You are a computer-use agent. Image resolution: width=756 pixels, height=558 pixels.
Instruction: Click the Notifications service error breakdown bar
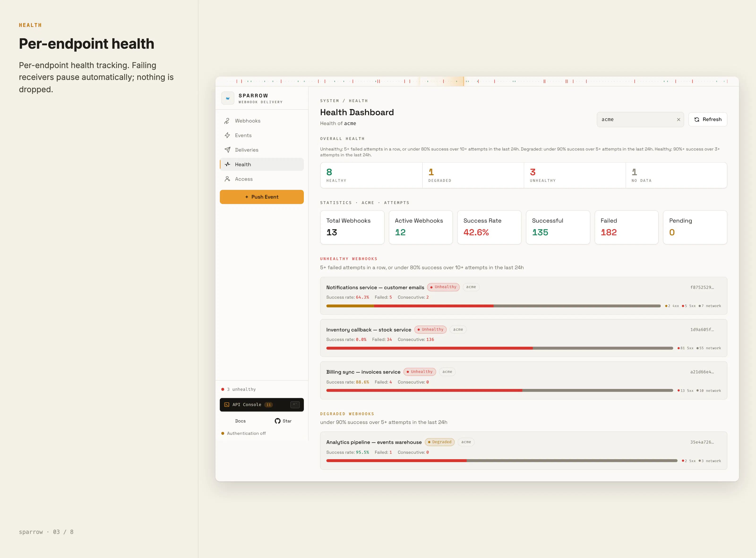coord(494,306)
